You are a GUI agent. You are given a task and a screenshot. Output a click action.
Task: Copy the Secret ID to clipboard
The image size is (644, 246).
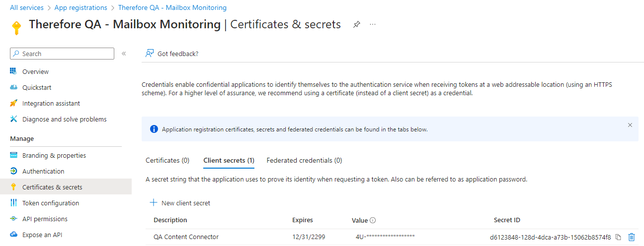click(x=618, y=237)
